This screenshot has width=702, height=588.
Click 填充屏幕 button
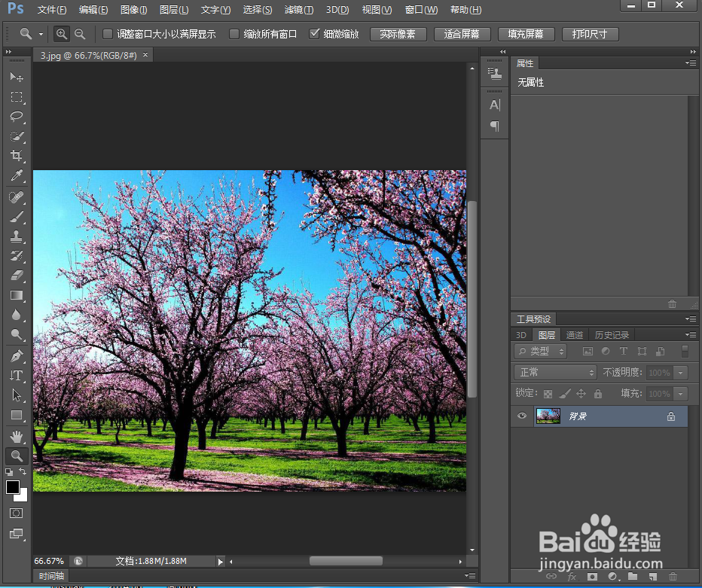point(526,34)
